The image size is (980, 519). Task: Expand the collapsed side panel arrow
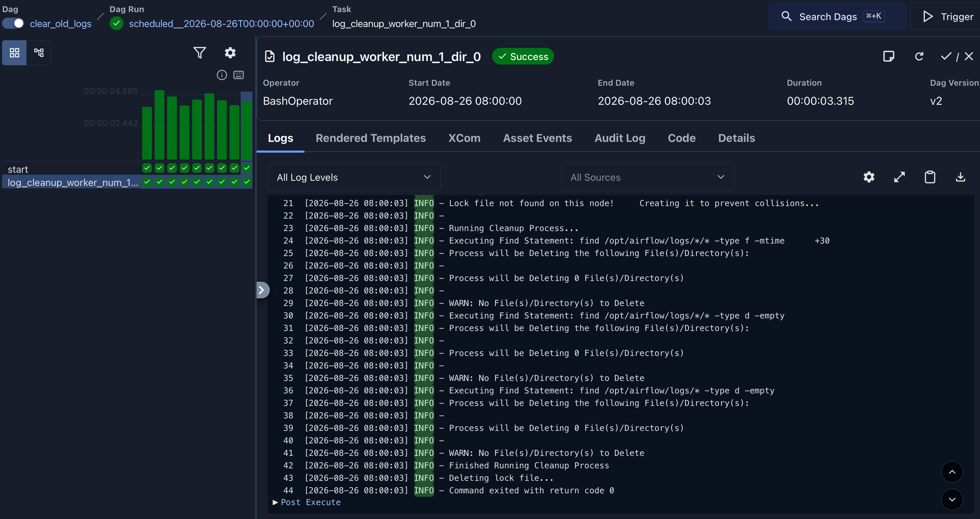click(262, 290)
